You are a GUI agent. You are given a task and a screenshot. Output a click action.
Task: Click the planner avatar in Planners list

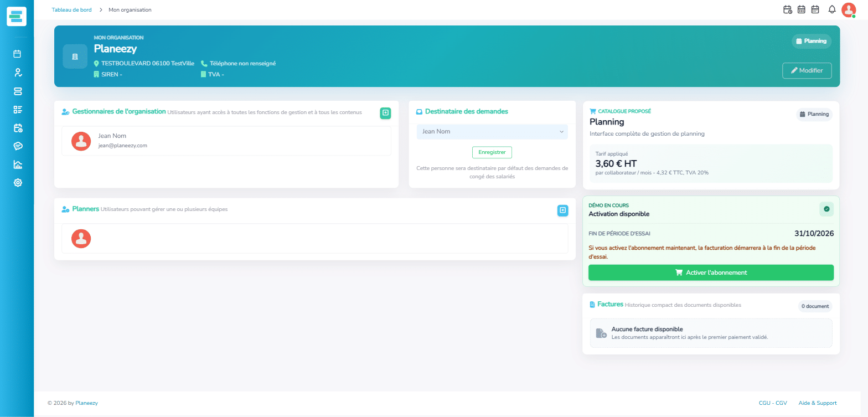coord(81,238)
